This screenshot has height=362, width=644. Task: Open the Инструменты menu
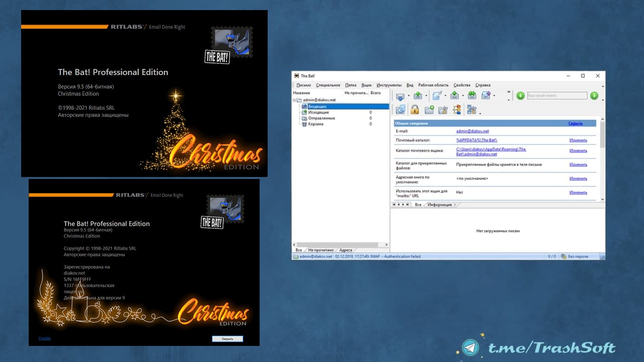[388, 85]
